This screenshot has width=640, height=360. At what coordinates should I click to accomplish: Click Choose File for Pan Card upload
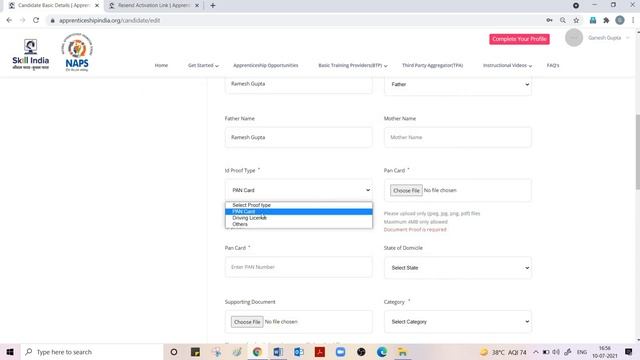click(406, 190)
